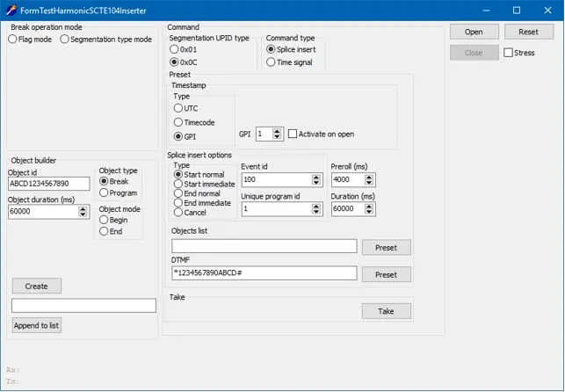Choose UTC timestamp type
565x392 pixels.
[x=178, y=107]
